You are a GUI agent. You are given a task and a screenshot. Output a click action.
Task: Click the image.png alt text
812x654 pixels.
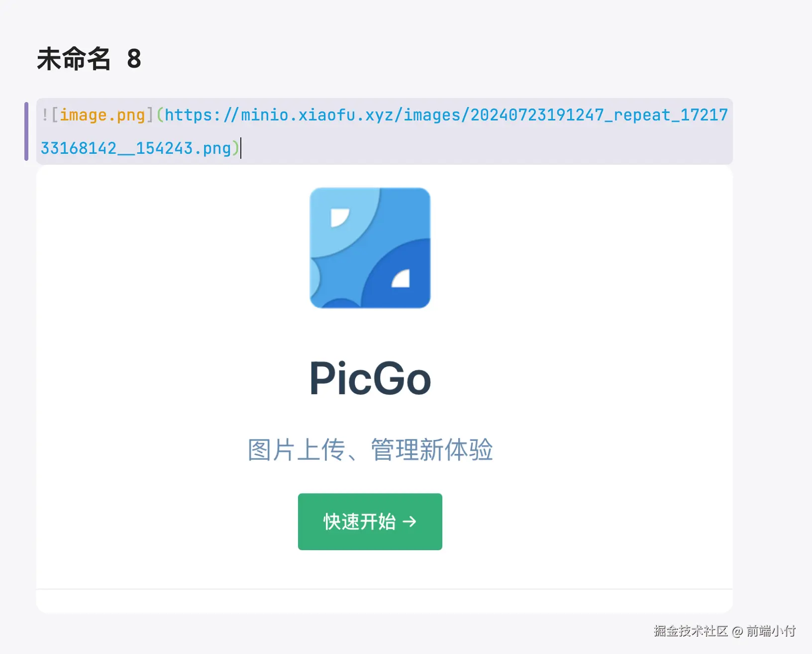[x=102, y=115]
